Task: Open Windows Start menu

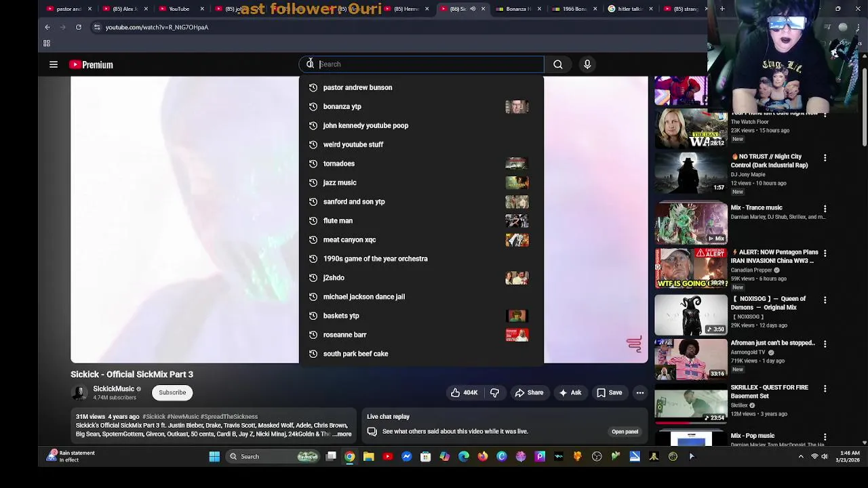Action: tap(214, 456)
